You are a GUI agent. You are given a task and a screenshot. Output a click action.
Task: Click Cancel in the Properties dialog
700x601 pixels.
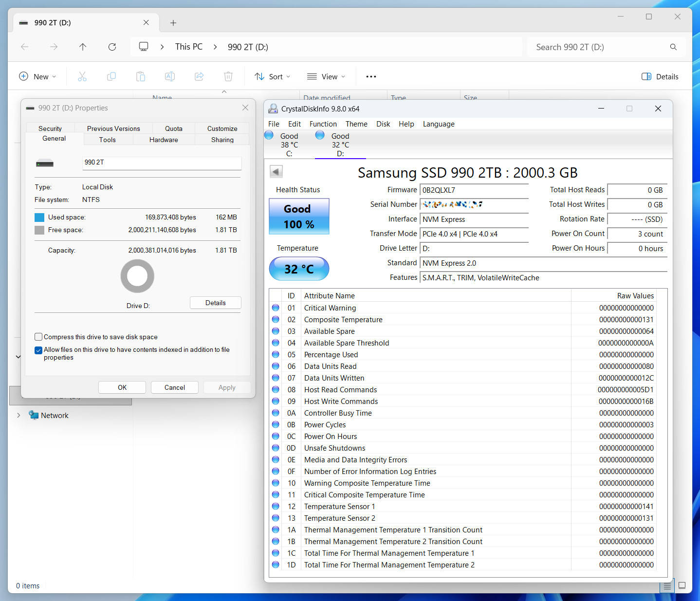click(x=175, y=387)
